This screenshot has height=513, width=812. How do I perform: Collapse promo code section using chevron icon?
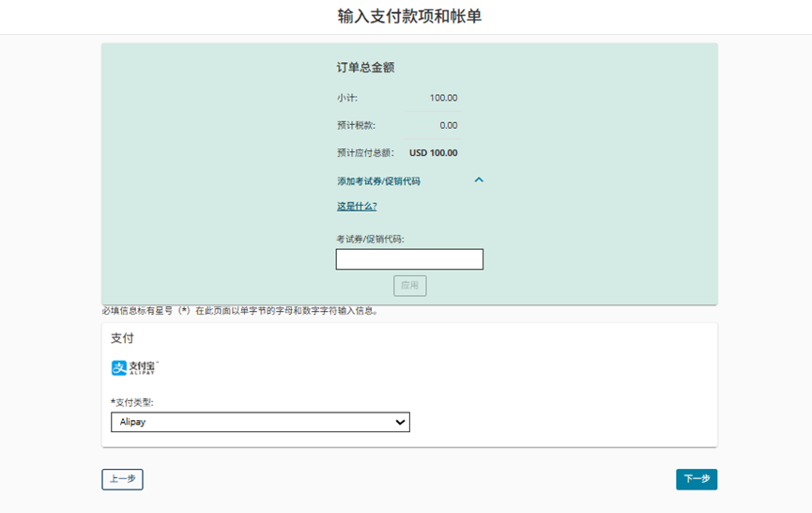click(479, 180)
